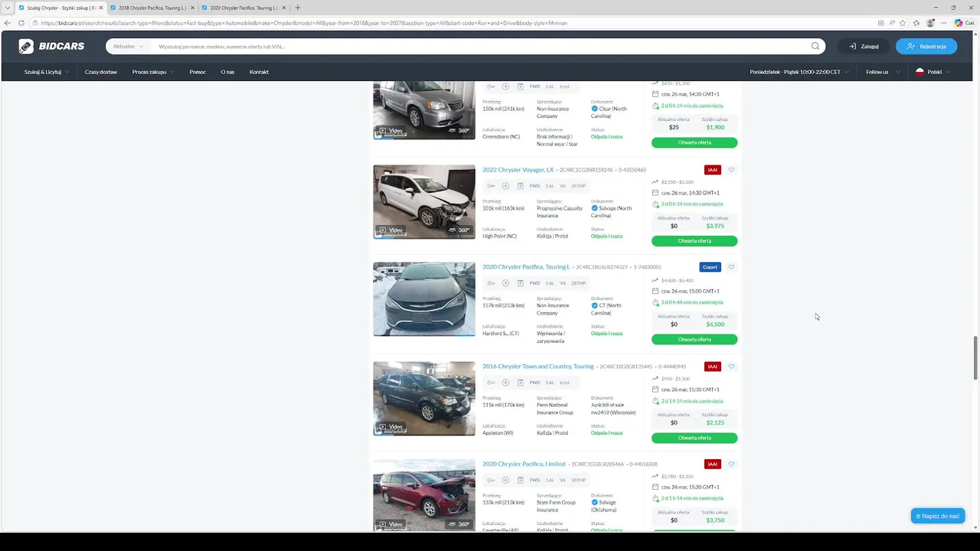Screen dimensions: 980x551
Task: Expand the Proces zakupu menu
Action: tap(153, 72)
